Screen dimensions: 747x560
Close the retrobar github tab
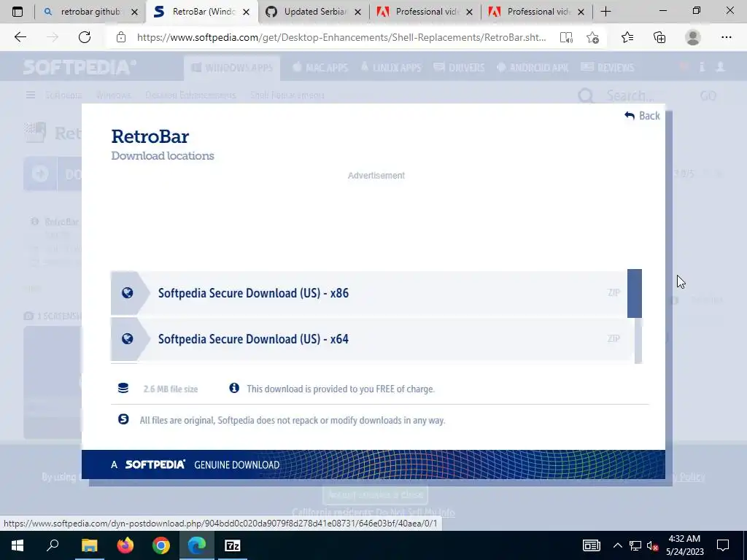pos(134,12)
